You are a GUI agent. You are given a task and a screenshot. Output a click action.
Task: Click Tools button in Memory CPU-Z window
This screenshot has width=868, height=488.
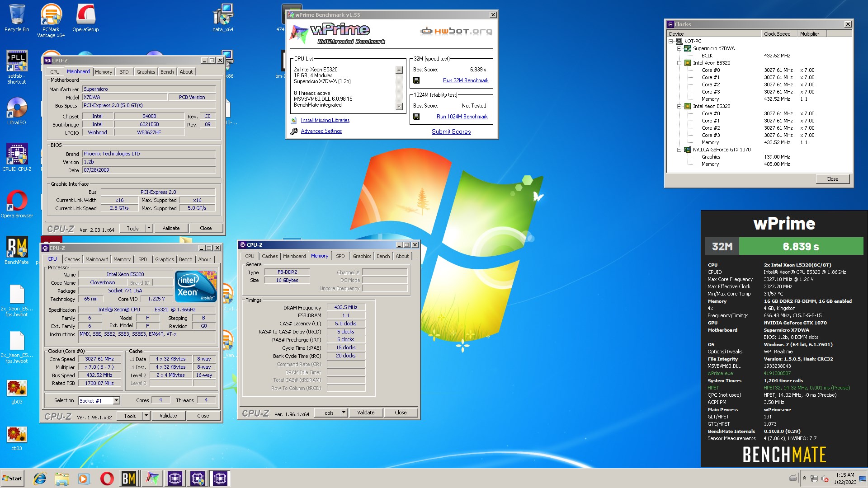[327, 413]
